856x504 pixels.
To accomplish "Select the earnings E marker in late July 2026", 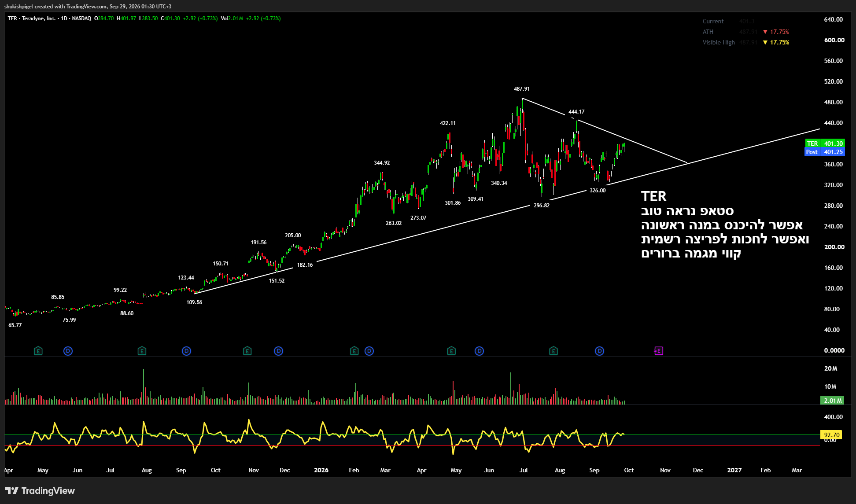I will pyautogui.click(x=554, y=351).
